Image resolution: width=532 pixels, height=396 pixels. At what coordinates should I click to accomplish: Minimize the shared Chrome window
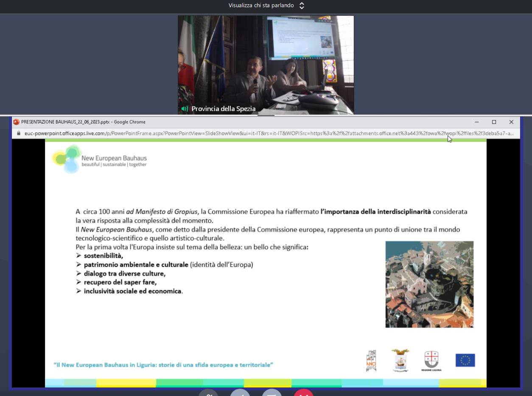pyautogui.click(x=477, y=122)
